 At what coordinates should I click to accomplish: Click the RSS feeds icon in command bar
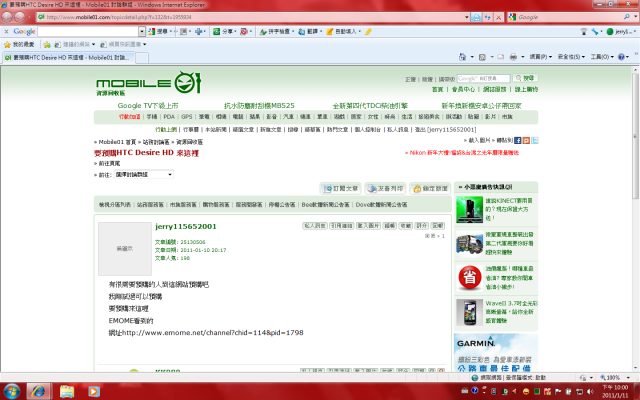482,57
